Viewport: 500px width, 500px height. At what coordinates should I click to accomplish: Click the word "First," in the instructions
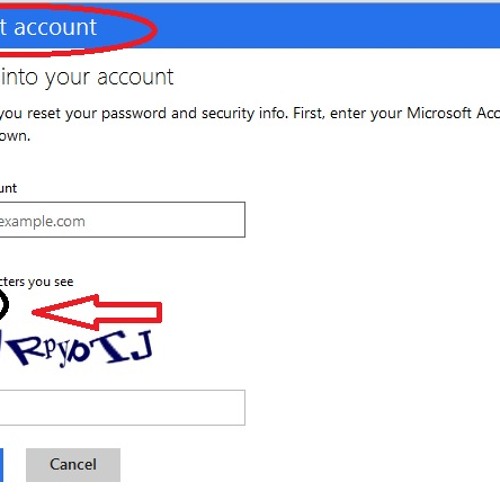pyautogui.click(x=309, y=113)
